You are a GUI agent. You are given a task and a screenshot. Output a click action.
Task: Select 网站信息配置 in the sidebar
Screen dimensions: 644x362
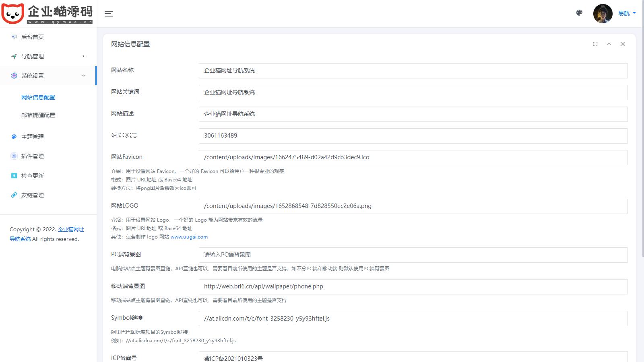[x=38, y=97]
